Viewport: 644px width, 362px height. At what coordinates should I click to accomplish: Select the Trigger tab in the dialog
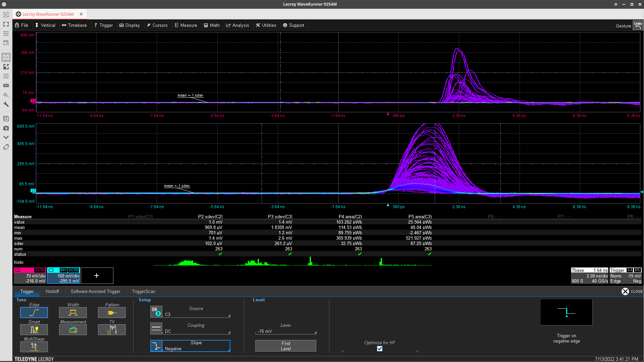pyautogui.click(x=27, y=291)
